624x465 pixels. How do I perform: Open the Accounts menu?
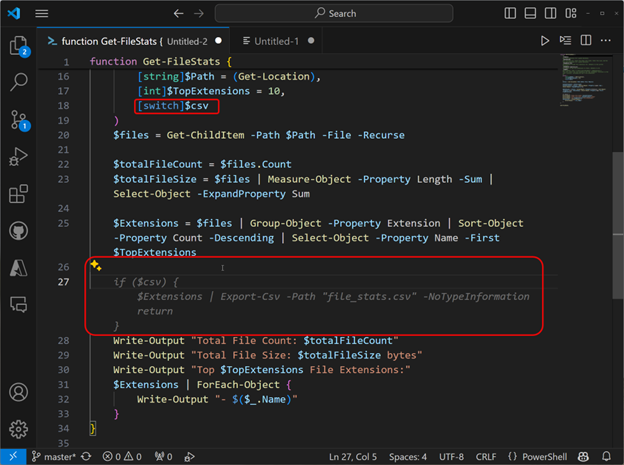point(18,392)
